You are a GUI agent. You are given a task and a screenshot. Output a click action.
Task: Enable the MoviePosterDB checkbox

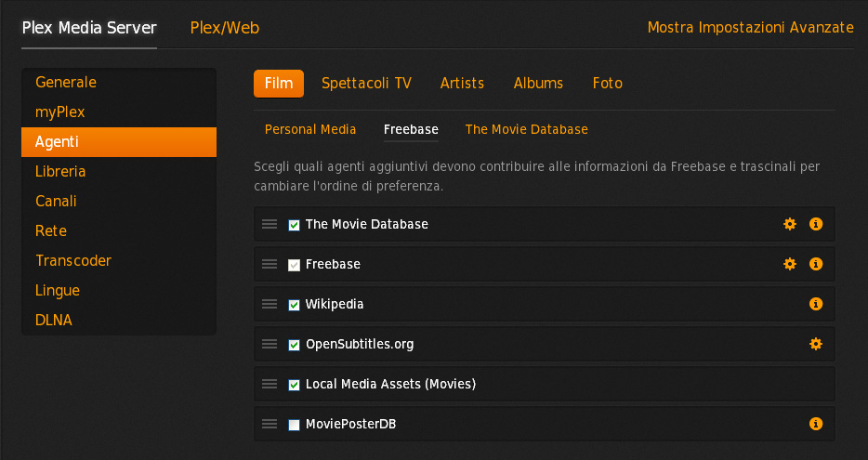(294, 425)
